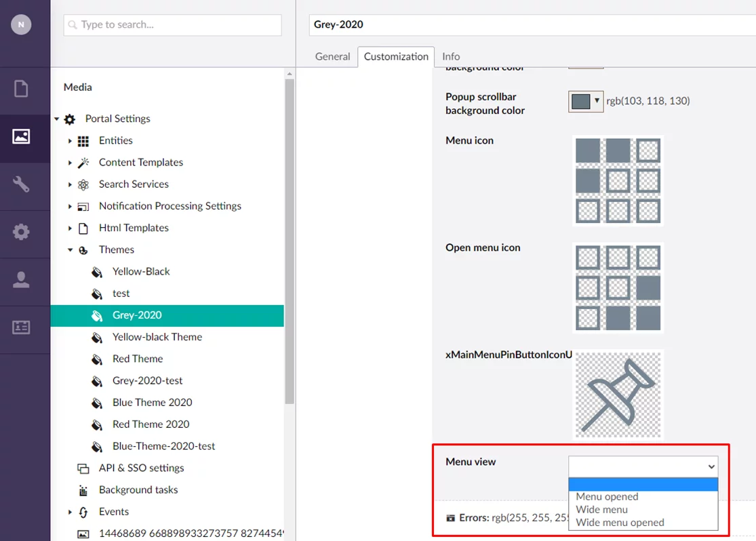Click the user avatar "N"
Viewport: 756px width, 541px height.
pos(21,25)
